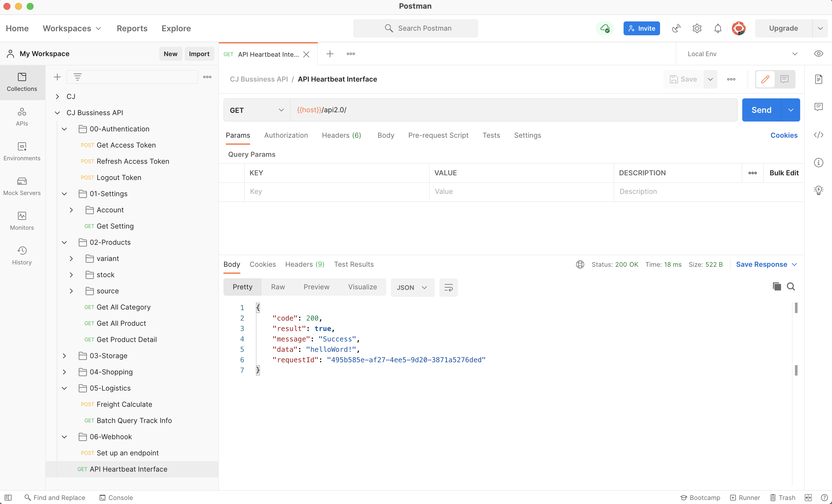Open the request info icon

[x=818, y=163]
